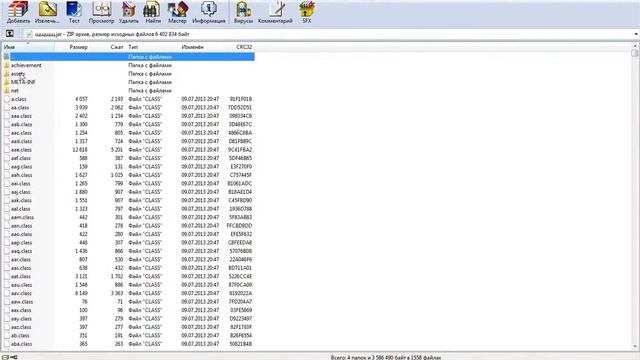640x360 pixels.
Task: Click the vertical scrollbar down arrow
Action: pyautogui.click(x=635, y=347)
